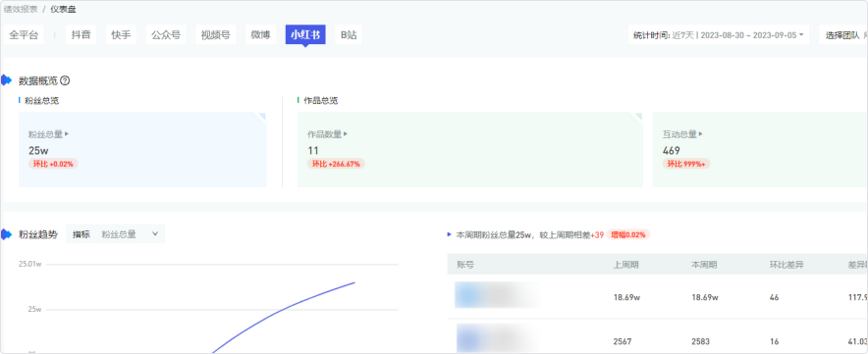
Task: Open the 指标 粉丝总量 dropdown
Action: coord(115,234)
